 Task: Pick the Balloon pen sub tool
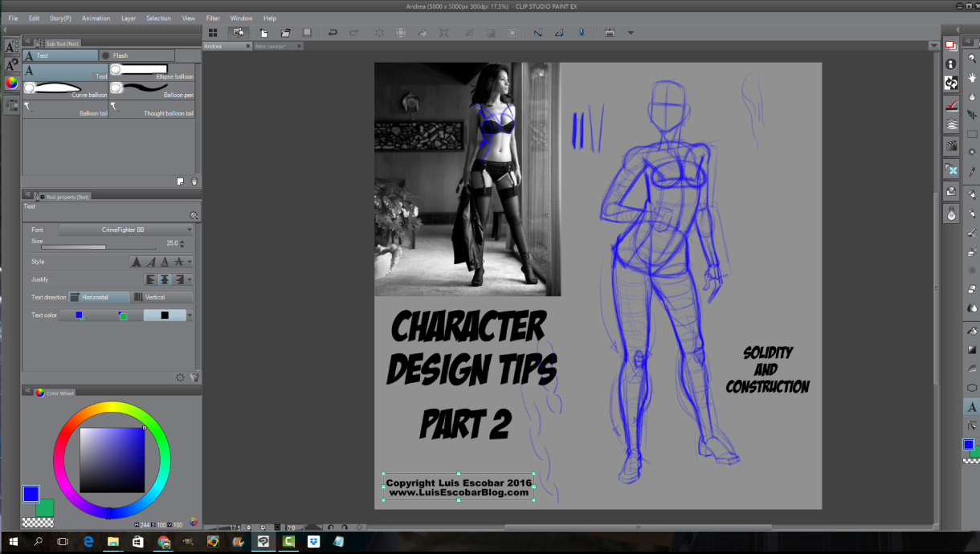pos(151,90)
